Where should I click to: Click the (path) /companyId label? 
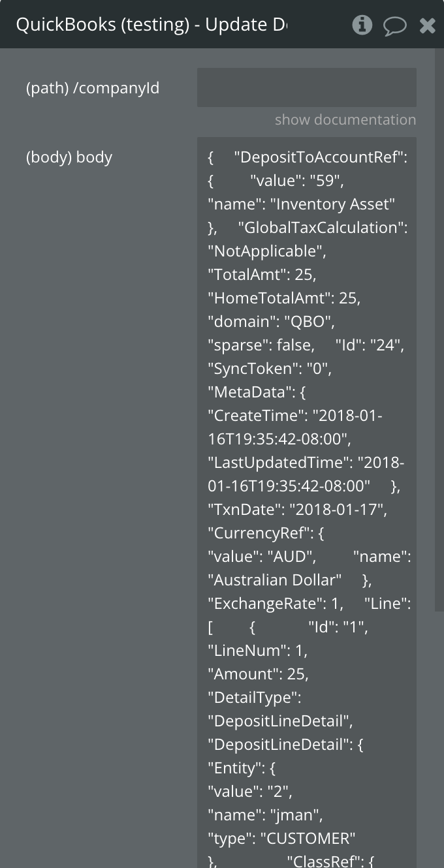tap(92, 87)
